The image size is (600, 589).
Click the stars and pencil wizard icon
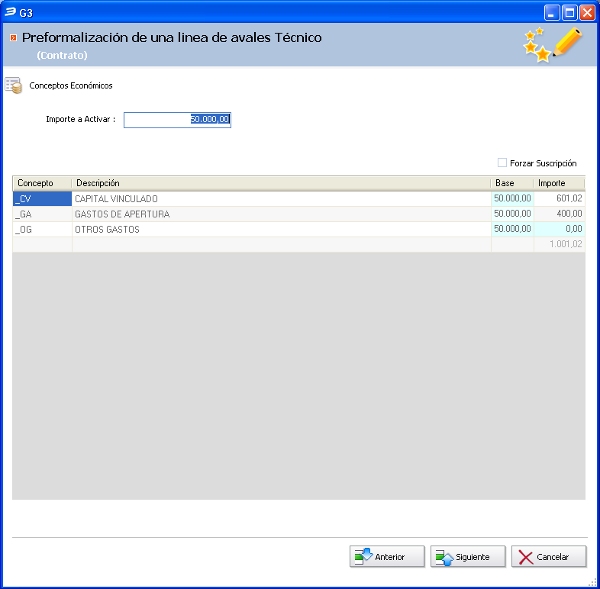point(553,44)
